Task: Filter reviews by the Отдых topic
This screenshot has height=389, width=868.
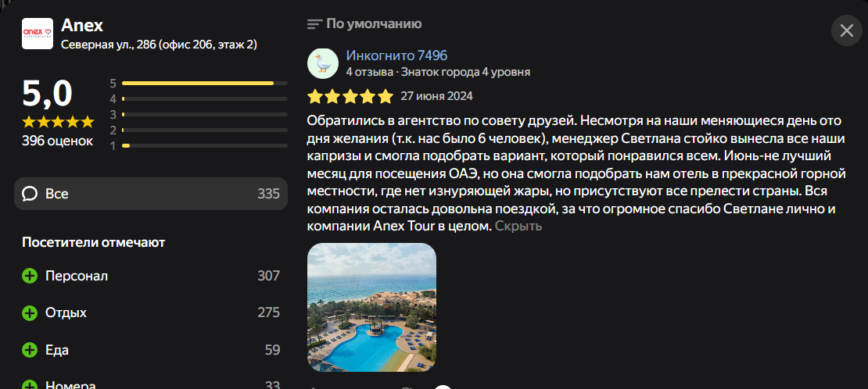Action: click(66, 312)
